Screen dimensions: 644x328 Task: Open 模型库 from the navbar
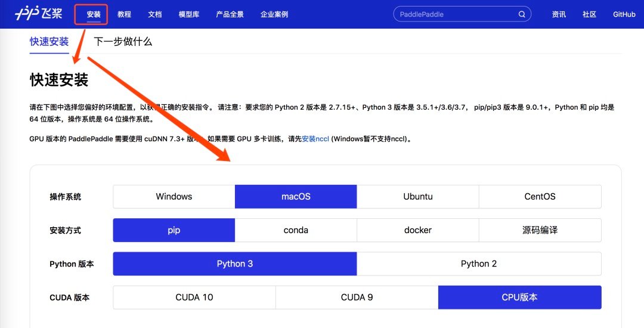point(189,14)
